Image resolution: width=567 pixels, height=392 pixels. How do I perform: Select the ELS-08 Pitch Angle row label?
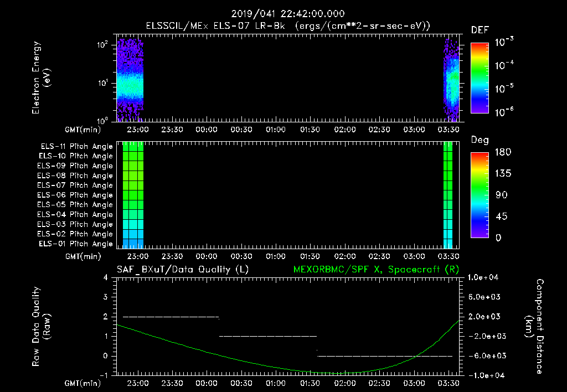pyautogui.click(x=75, y=176)
